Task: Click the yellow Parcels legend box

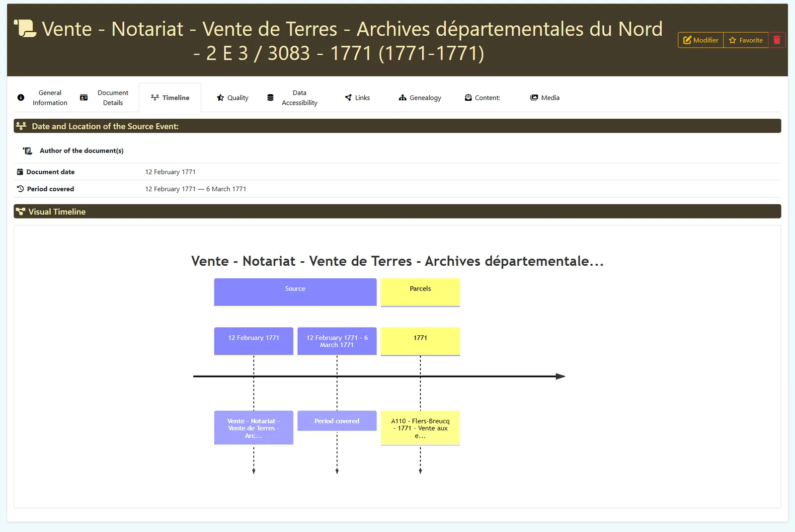Action: [420, 292]
